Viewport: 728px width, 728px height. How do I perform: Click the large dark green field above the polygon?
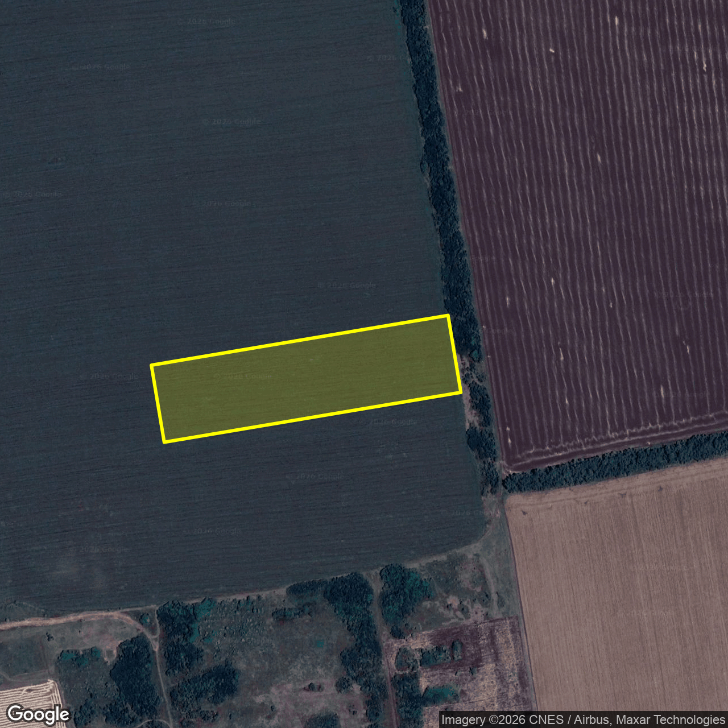pos(216,171)
